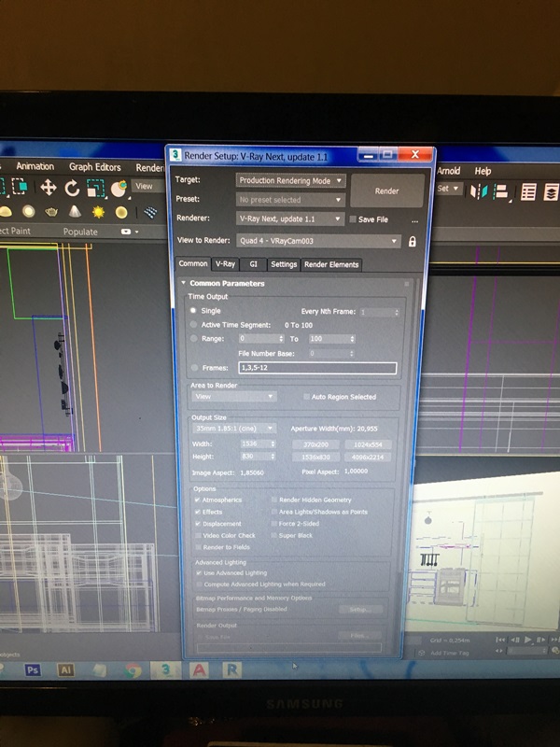Open the Layer Explorer icon

coord(552,192)
